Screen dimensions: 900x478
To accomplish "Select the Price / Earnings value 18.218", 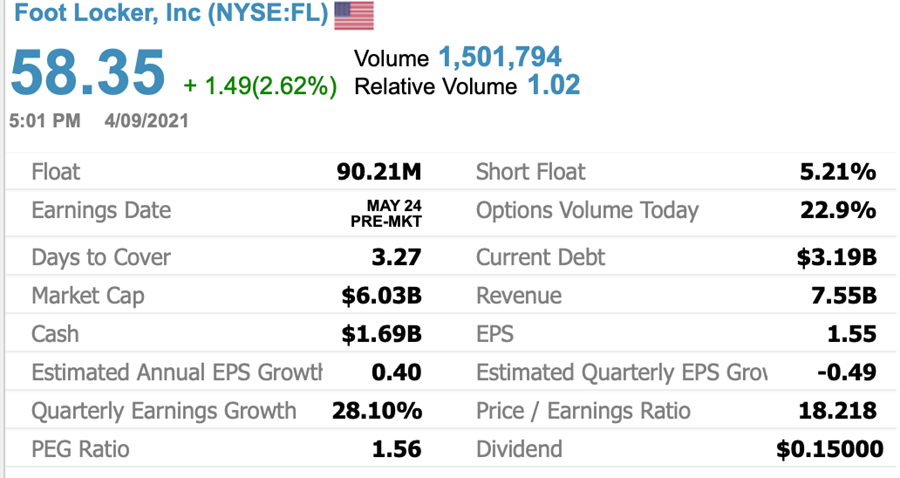I will 838,411.
